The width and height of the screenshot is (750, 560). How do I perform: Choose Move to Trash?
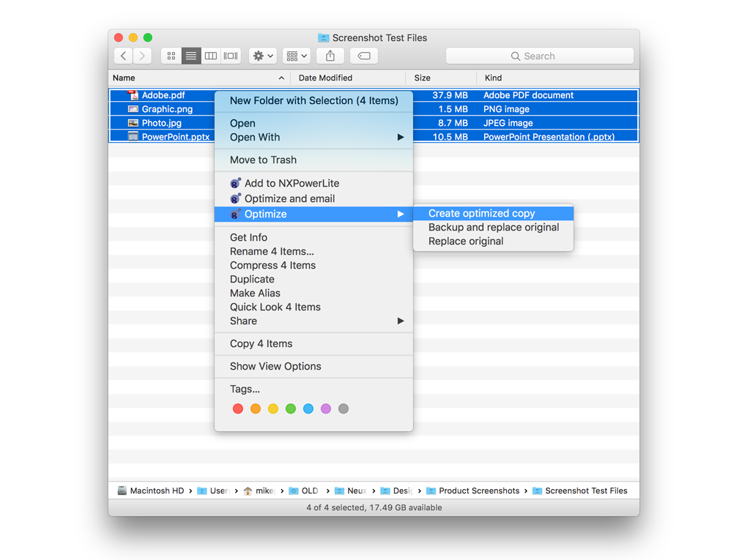pos(313,160)
